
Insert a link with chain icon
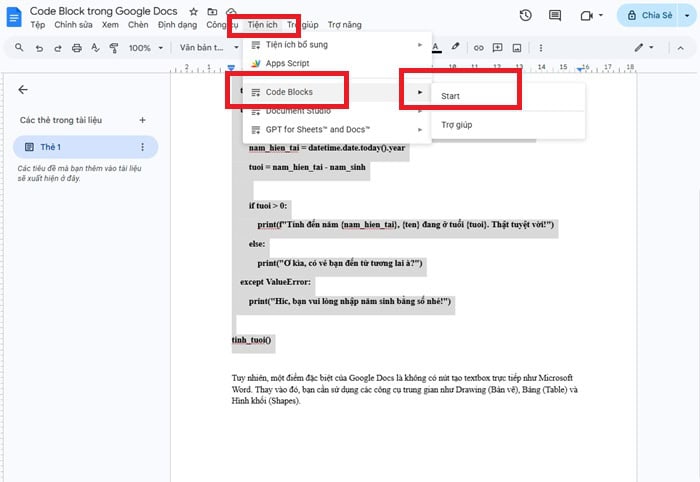pyautogui.click(x=479, y=48)
